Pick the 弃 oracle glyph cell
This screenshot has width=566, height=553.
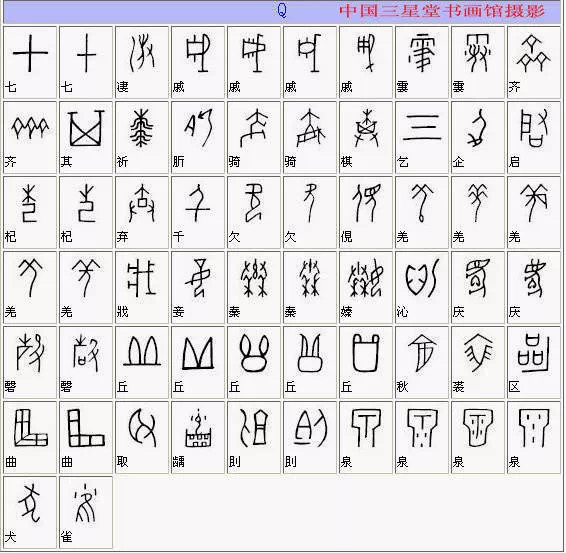142,213
